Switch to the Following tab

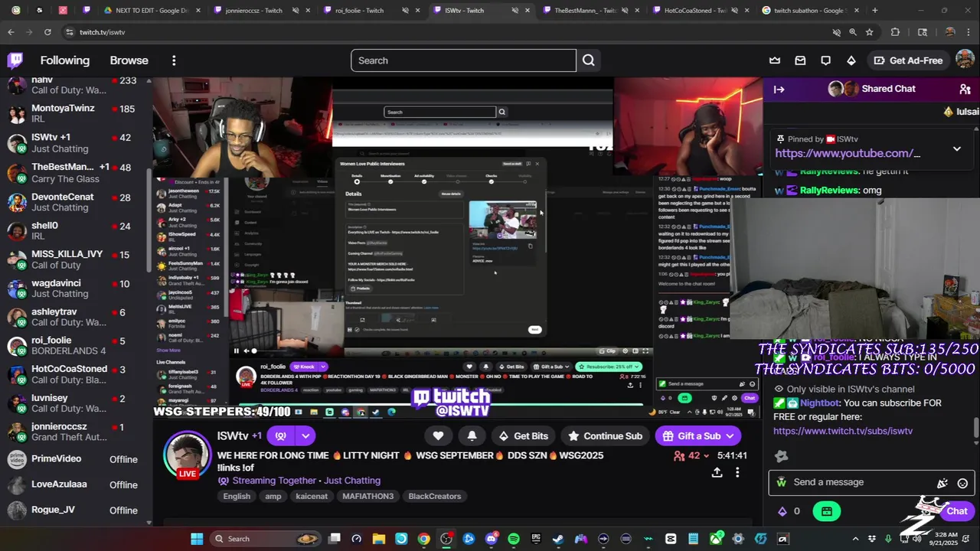coord(64,60)
